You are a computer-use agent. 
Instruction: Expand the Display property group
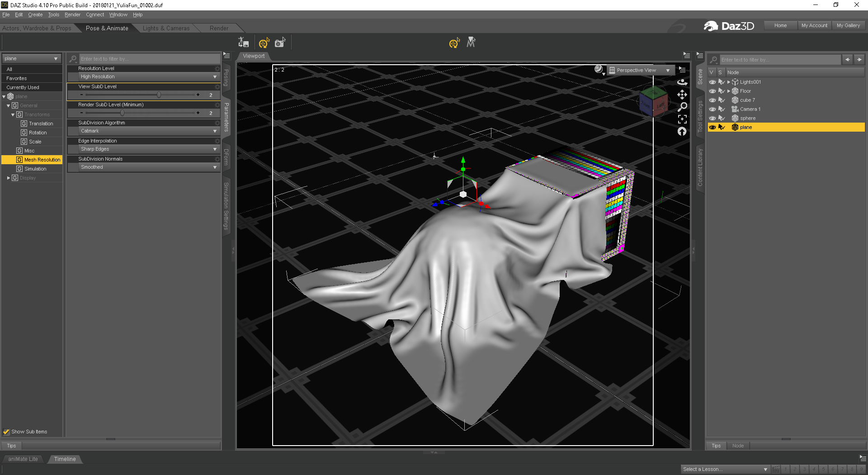tap(9, 178)
